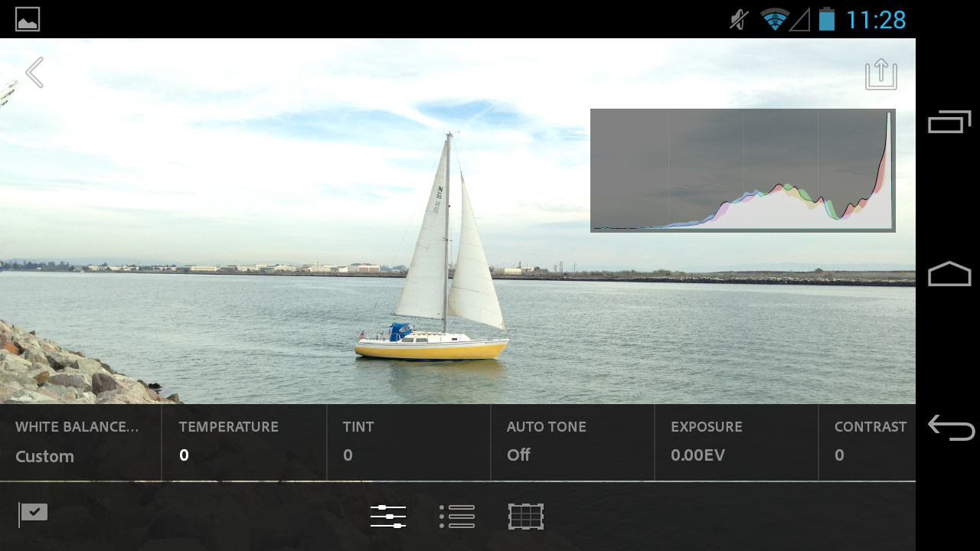This screenshot has height=551, width=980.
Task: Tap the RGB histogram overlay
Action: pyautogui.click(x=743, y=171)
